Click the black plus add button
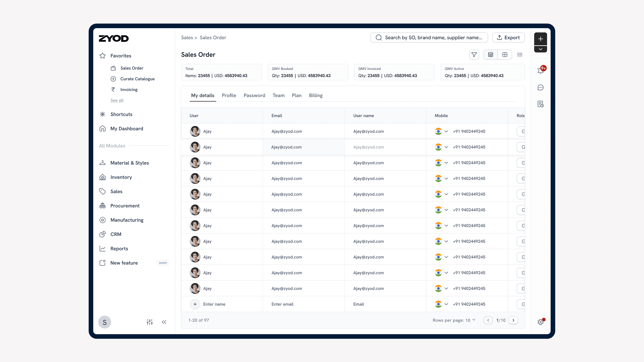This screenshot has width=644, height=362. pyautogui.click(x=541, y=39)
